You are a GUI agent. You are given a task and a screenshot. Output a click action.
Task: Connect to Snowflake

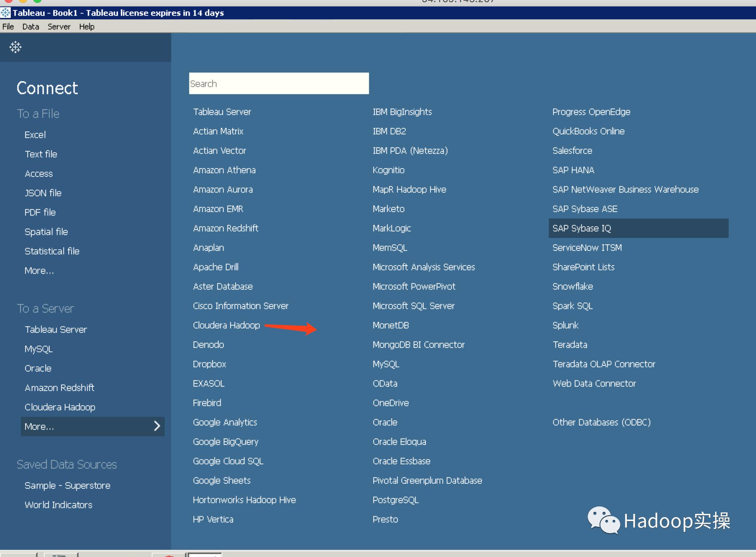[573, 286]
